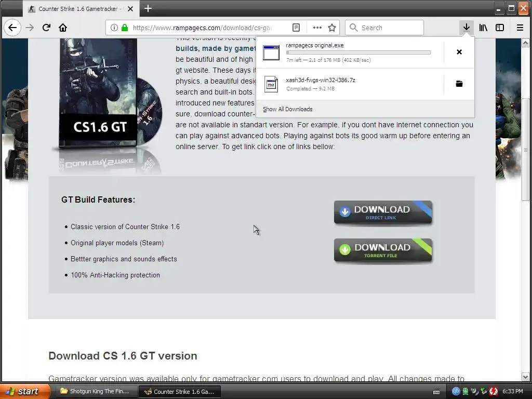Open a new browser tab
This screenshot has height=399, width=532.
(148, 8)
